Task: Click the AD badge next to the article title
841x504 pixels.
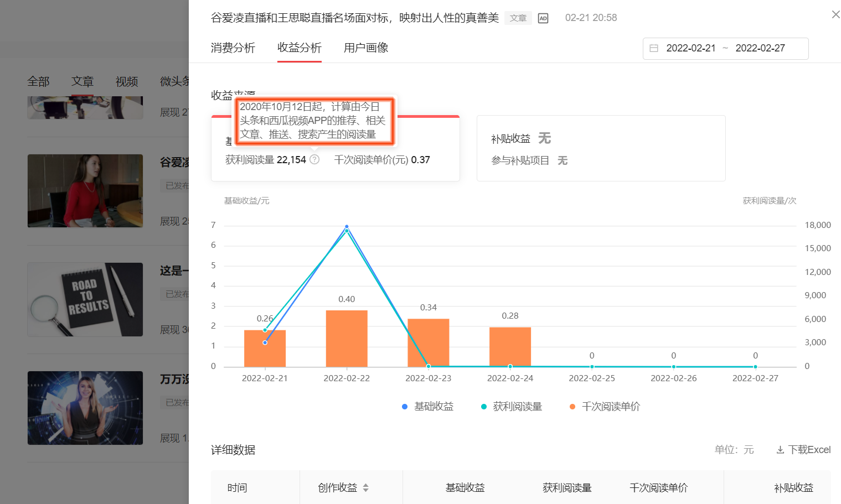Action: pyautogui.click(x=543, y=18)
